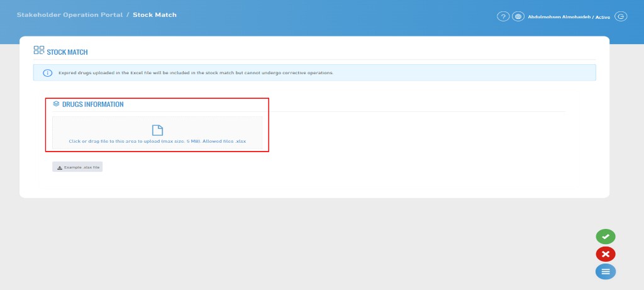Click the grid icon beside Stock Match

click(39, 50)
